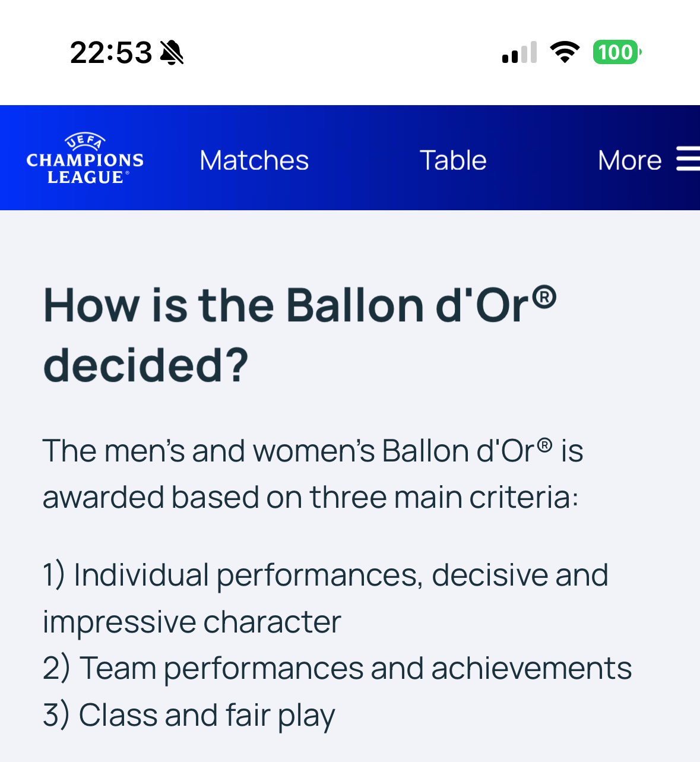Viewport: 700px width, 762px height.
Task: Select the "Individual performances, decisive and" line
Action: coord(325,575)
